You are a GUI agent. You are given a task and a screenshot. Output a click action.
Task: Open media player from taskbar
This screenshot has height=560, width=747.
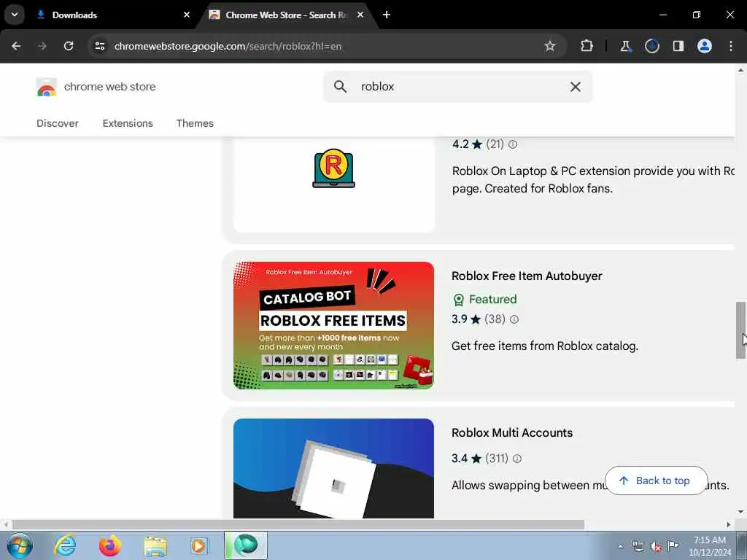(199, 545)
